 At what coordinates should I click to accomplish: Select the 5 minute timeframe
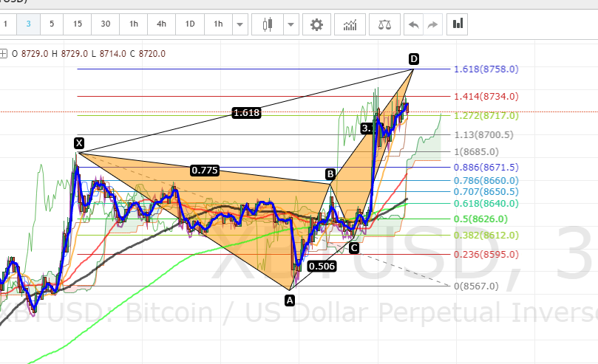click(52, 24)
